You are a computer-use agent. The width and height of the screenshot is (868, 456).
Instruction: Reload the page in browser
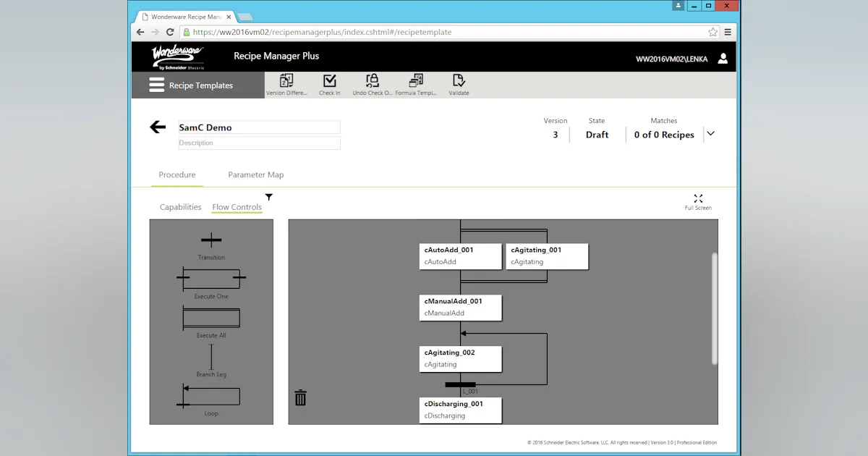point(170,32)
